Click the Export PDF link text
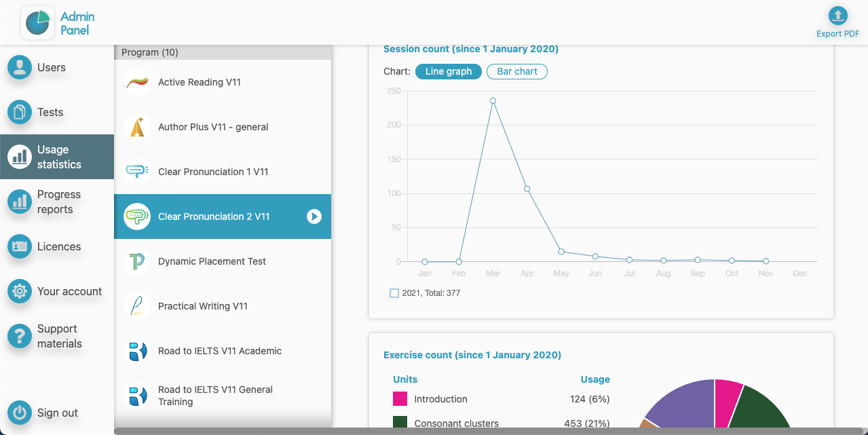Image resolution: width=868 pixels, height=435 pixels. 838,34
